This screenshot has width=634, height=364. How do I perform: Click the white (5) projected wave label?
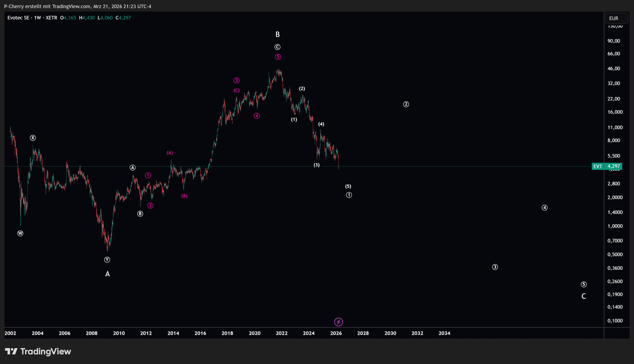(x=348, y=186)
